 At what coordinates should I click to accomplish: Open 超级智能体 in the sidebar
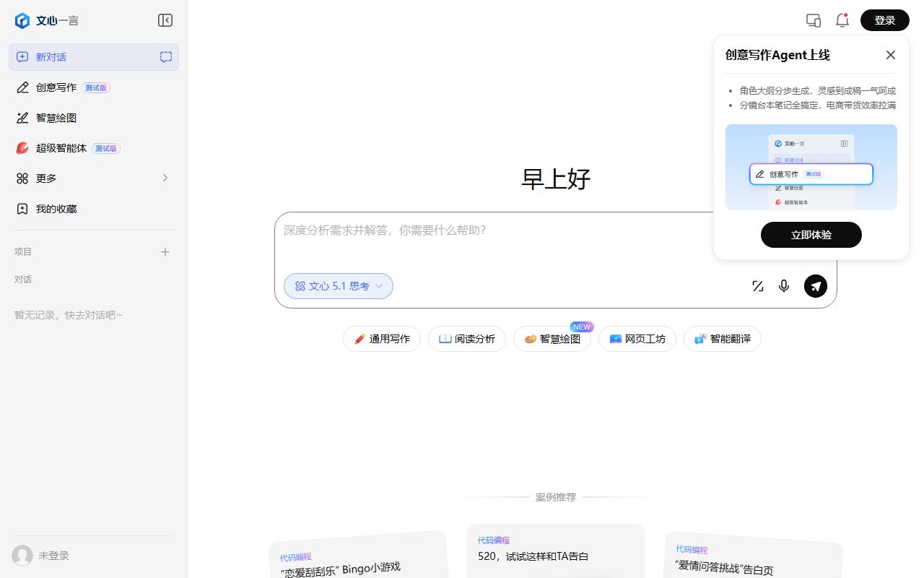pyautogui.click(x=94, y=148)
